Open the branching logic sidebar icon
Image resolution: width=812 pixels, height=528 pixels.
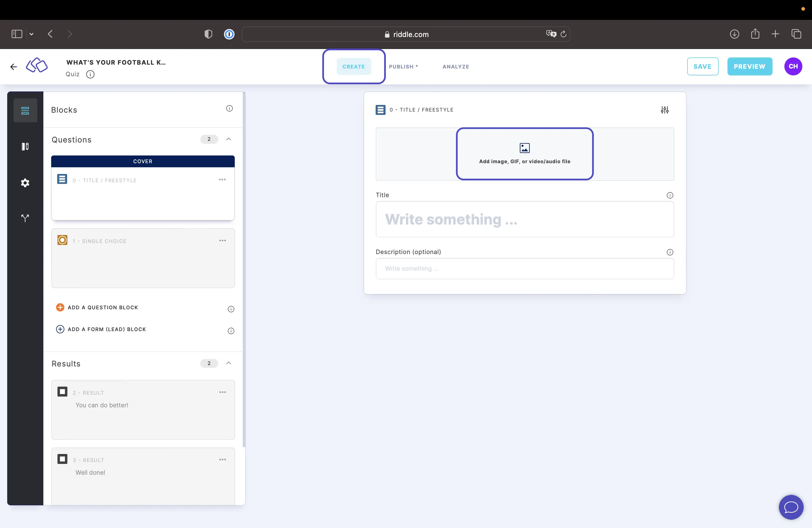pyautogui.click(x=25, y=218)
